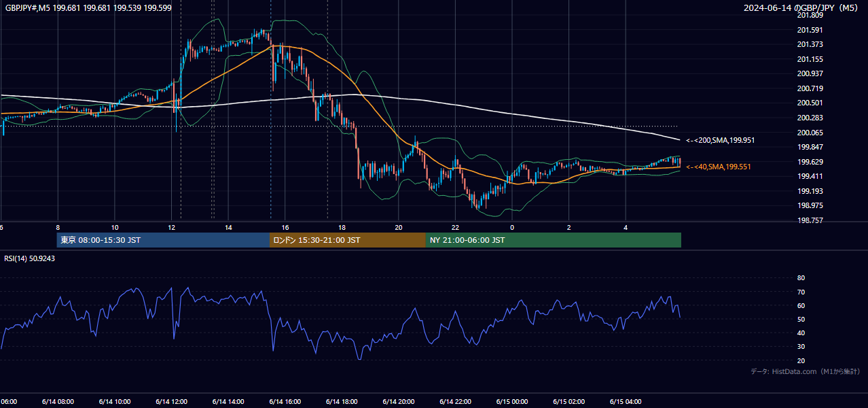Click the '6/14 10:00' date label
Viewport: 868px width, 408px height.
pyautogui.click(x=115, y=402)
